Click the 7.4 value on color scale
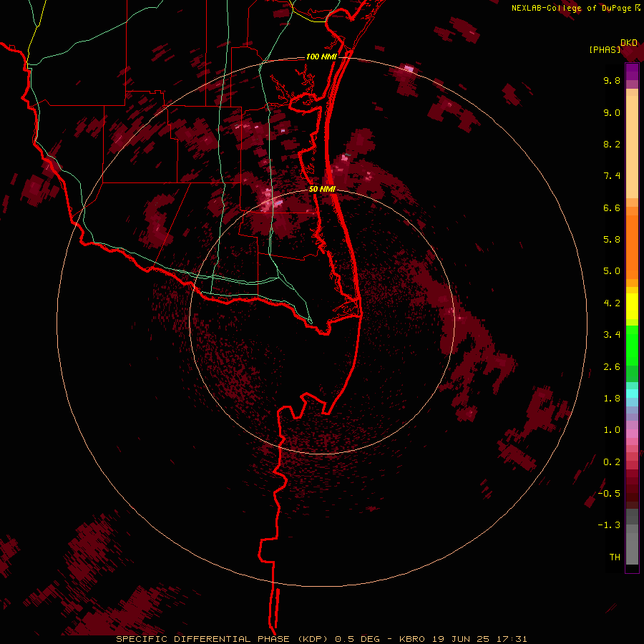The image size is (644, 644). [x=612, y=176]
